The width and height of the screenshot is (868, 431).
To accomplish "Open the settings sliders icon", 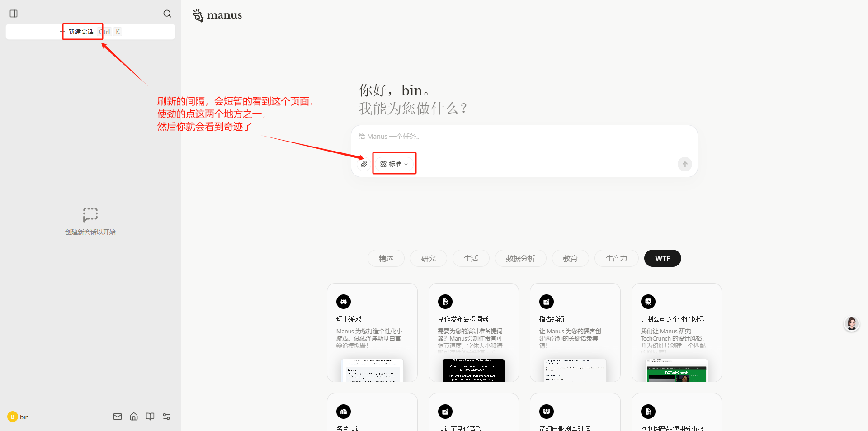I will pos(166,417).
